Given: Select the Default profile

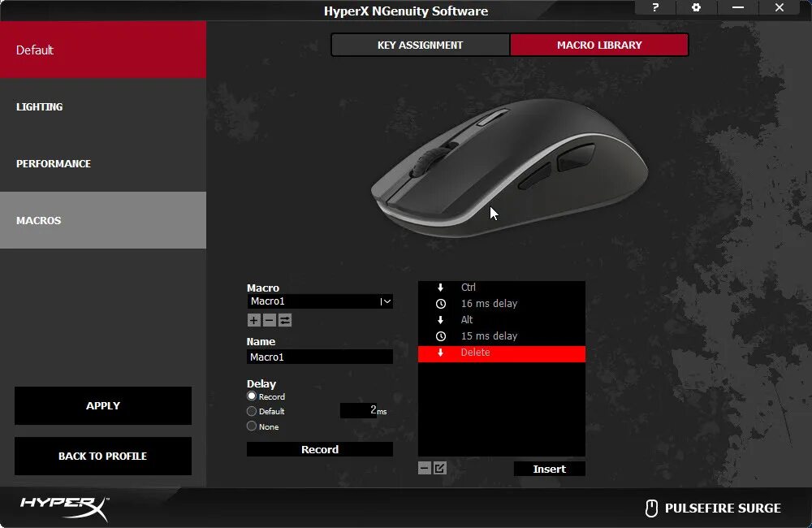Looking at the screenshot, I should 103,50.
